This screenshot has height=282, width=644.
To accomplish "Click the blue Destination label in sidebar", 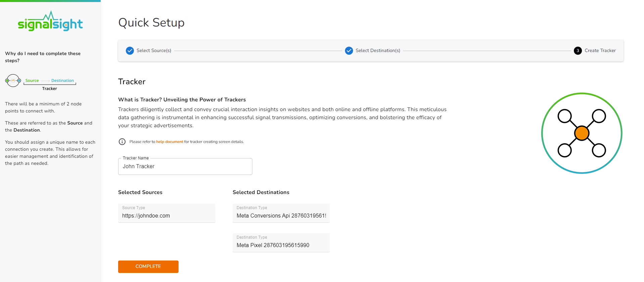I will pos(62,81).
